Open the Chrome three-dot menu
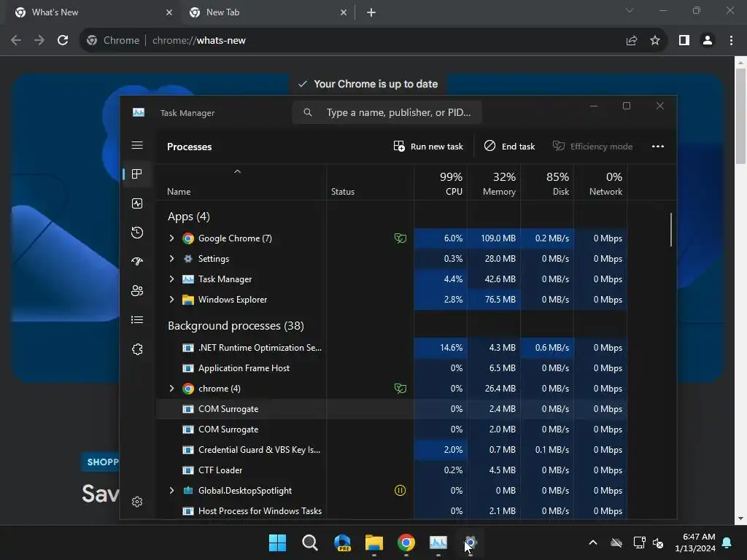 click(x=731, y=41)
